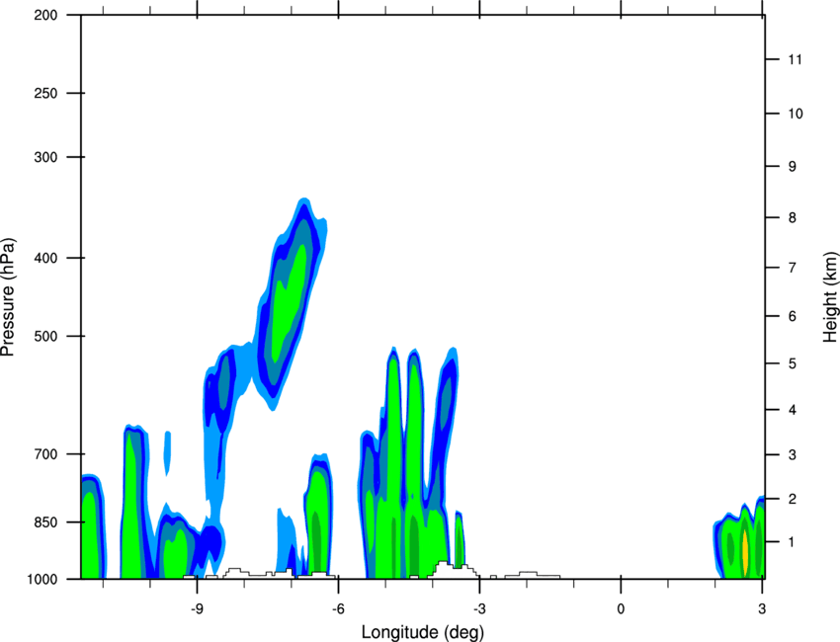This screenshot has width=840, height=642.
Task: Pick the 6 km height label
Action: [x=793, y=316]
